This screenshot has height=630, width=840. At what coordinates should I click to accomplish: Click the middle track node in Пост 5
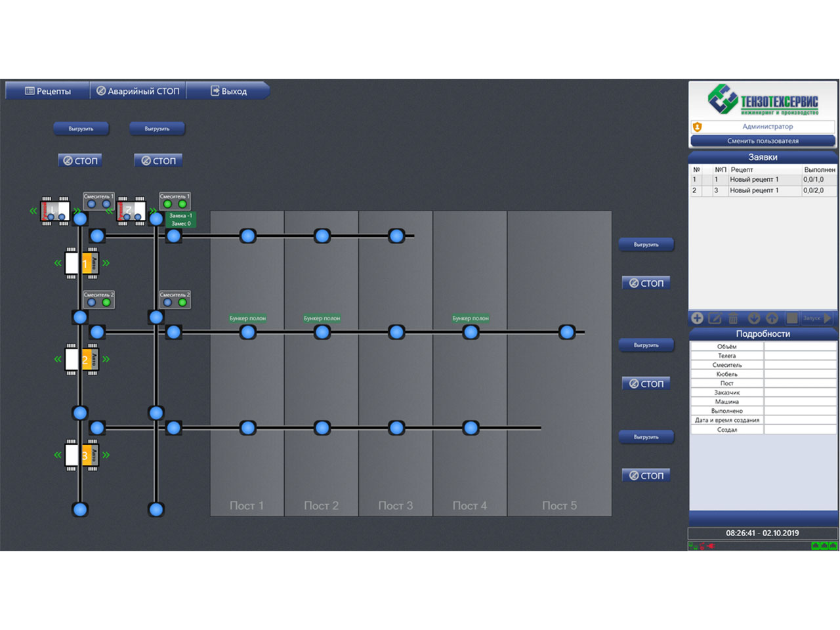(x=567, y=332)
